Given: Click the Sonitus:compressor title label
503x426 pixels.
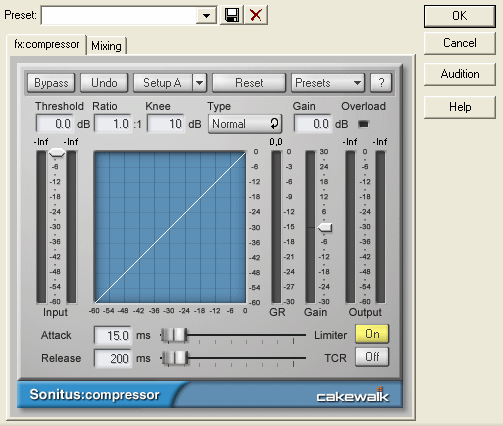Looking at the screenshot, I should [x=95, y=394].
